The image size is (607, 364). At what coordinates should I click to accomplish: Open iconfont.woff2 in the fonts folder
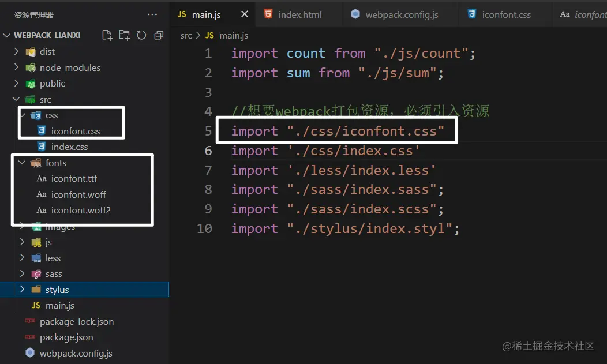point(81,211)
